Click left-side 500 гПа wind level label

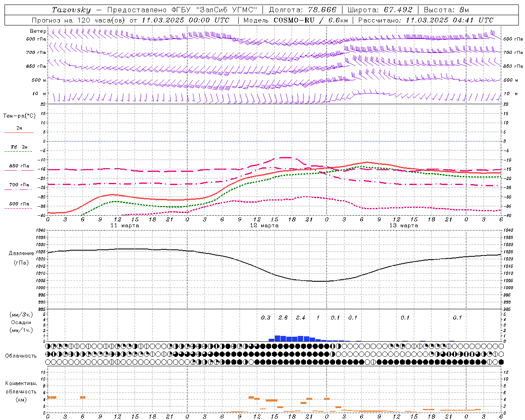point(36,39)
